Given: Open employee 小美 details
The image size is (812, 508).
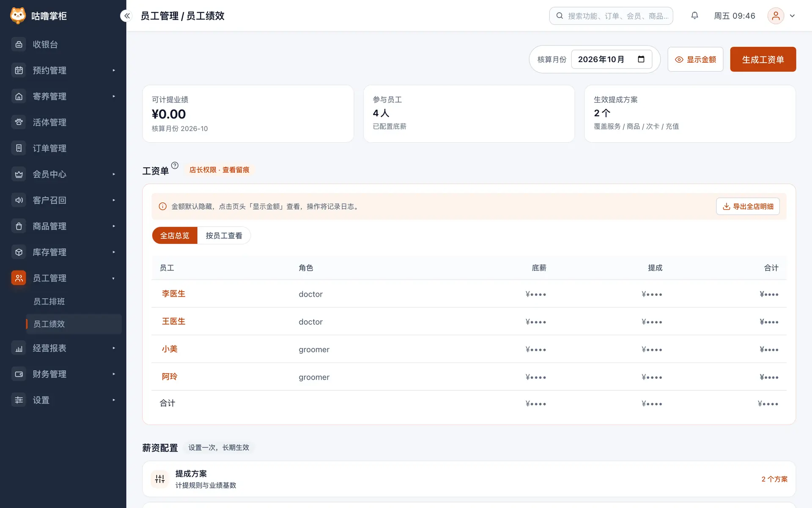Looking at the screenshot, I should (170, 349).
